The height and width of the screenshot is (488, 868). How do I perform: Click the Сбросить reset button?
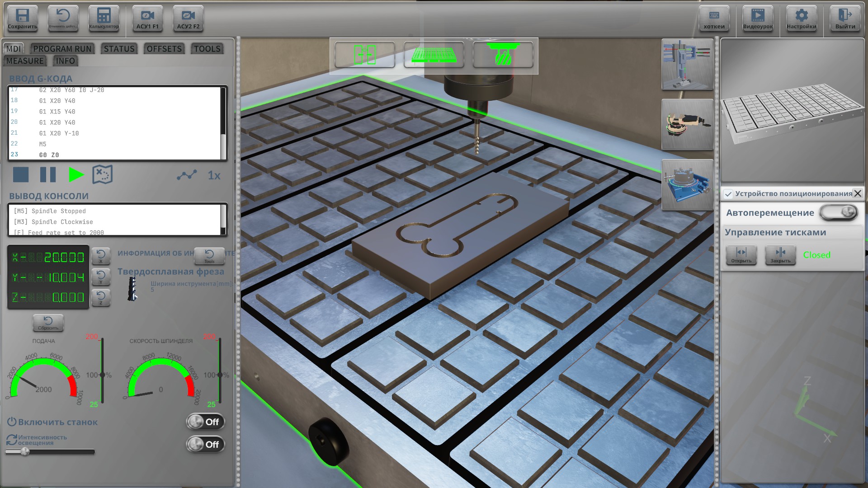pos(48,323)
